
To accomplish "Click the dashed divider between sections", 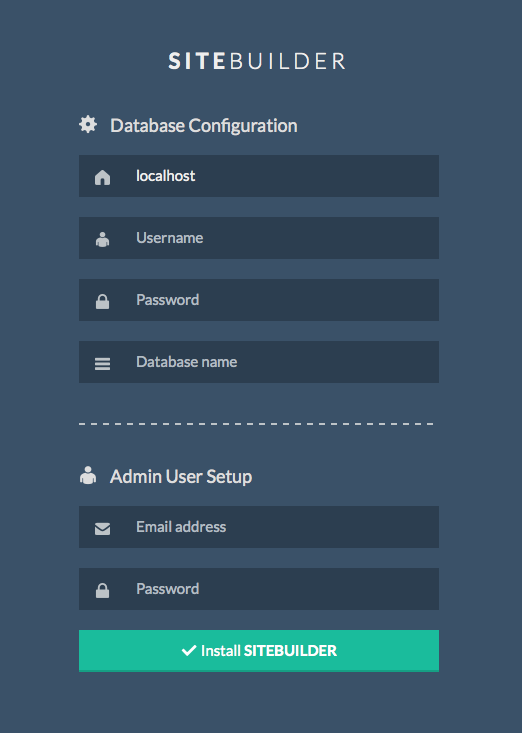I will pos(256,424).
